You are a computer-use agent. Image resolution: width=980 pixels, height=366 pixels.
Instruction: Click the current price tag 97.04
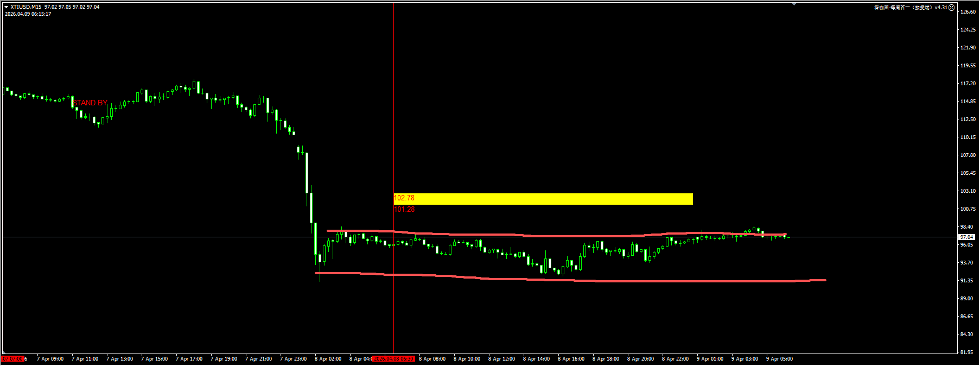(x=966, y=237)
